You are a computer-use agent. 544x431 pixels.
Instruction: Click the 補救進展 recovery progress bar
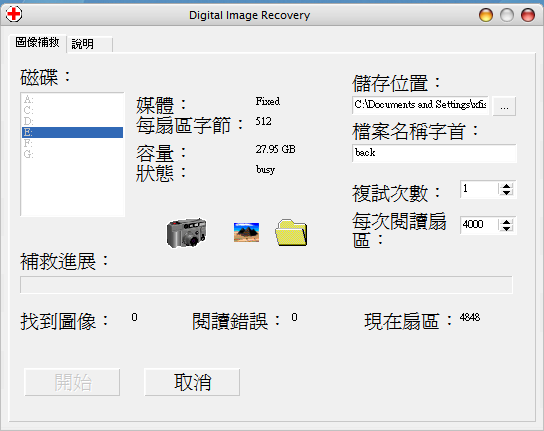click(x=266, y=285)
